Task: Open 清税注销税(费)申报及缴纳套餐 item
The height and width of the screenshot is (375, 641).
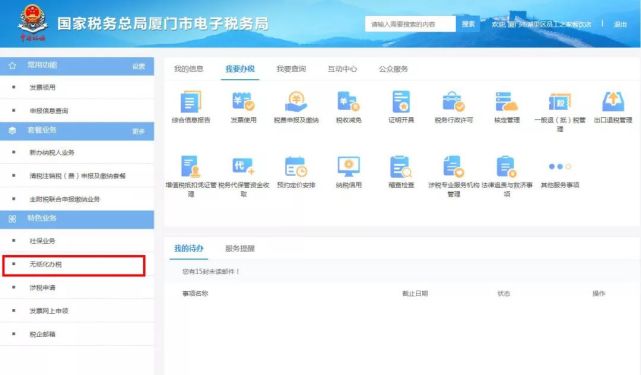Action: pyautogui.click(x=77, y=175)
